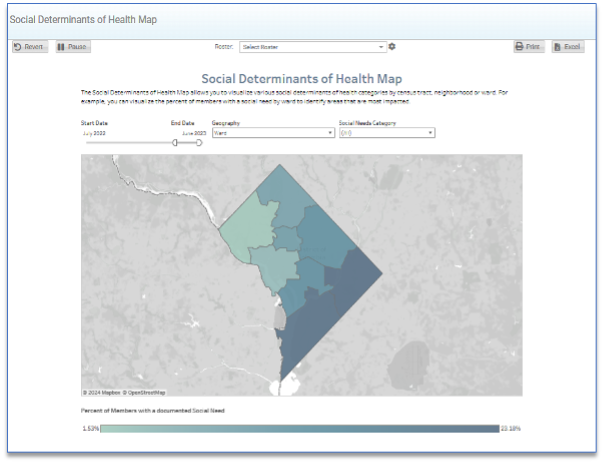Open the Select Roster dropdown
This screenshot has height=464, width=604.
[x=312, y=47]
